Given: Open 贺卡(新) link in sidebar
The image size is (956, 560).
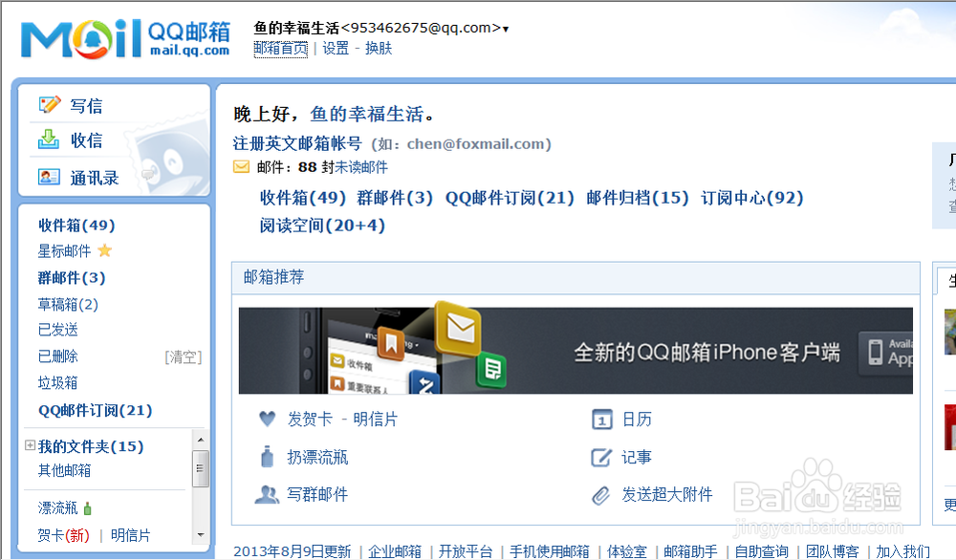Looking at the screenshot, I should coord(63,535).
